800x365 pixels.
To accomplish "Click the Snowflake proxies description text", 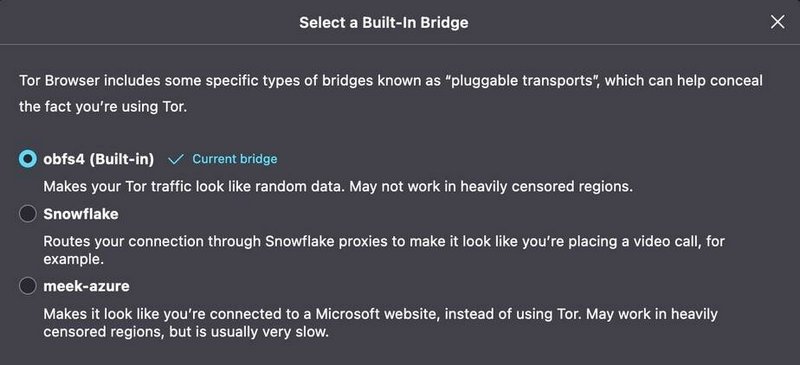I will point(384,250).
